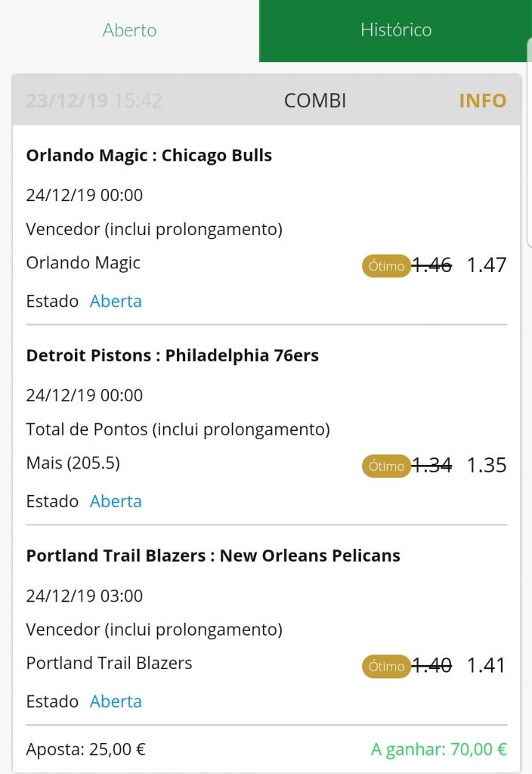Select the A ganhar: 70,00 € amount
This screenshot has width=532, height=774.
pyautogui.click(x=439, y=750)
